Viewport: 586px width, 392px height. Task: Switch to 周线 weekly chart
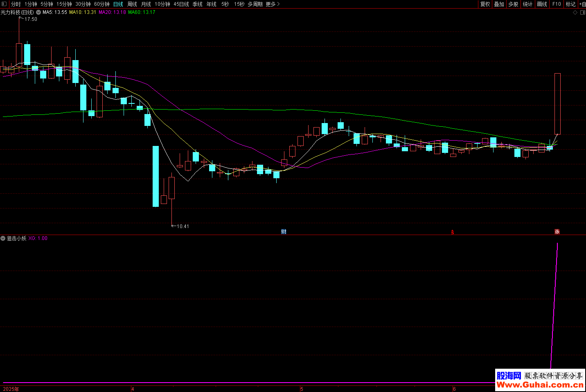(x=132, y=4)
